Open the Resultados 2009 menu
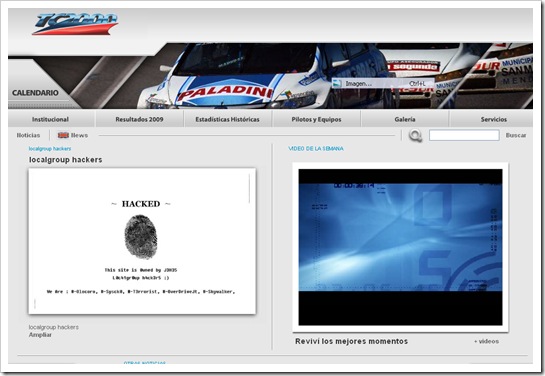This screenshot has width=545, height=376. [139, 119]
